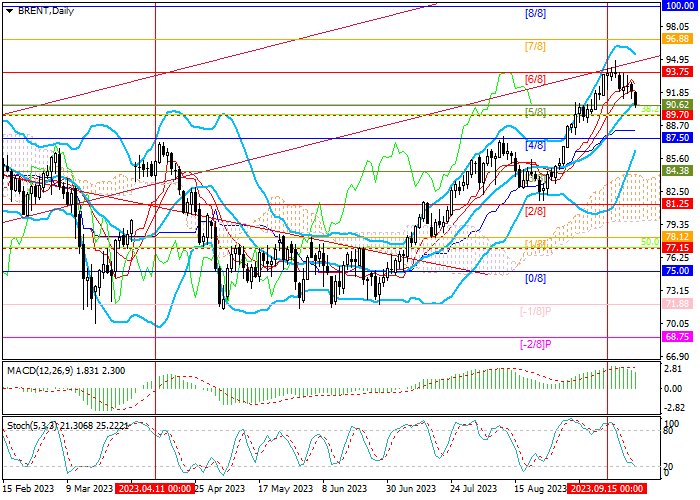
Task: Click the 89.70 red price tag
Action: click(x=677, y=115)
